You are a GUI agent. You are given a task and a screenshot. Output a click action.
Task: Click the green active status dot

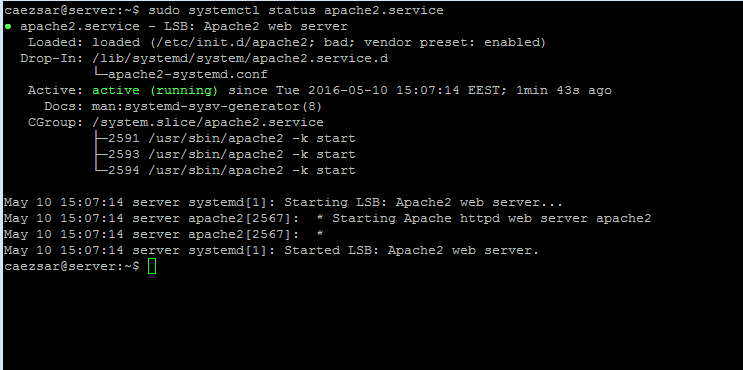pos(8,27)
